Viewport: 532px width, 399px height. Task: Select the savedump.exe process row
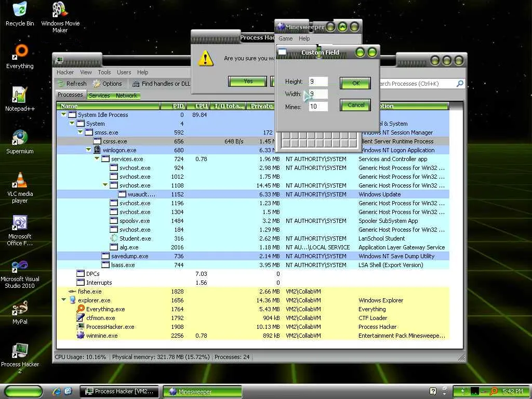click(253, 256)
